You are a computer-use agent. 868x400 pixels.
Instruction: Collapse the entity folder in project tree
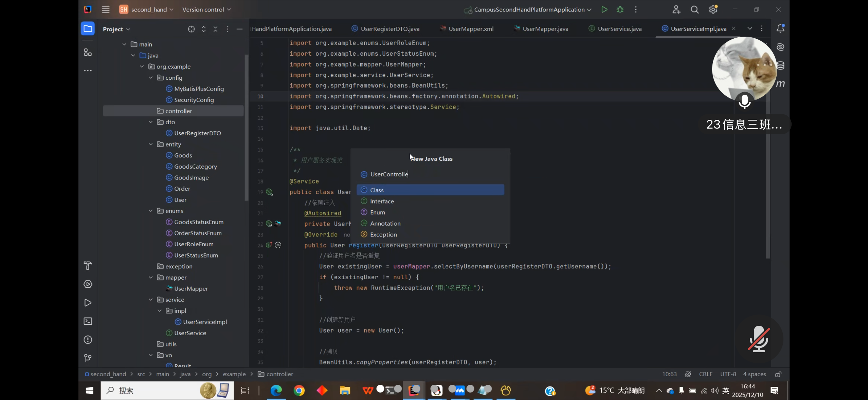tap(151, 144)
